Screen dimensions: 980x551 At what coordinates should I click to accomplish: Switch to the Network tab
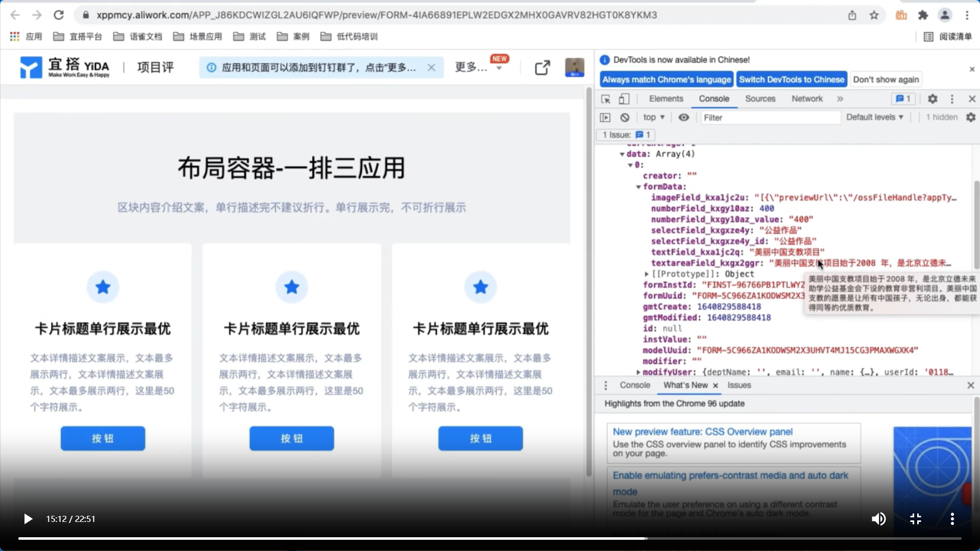point(807,99)
